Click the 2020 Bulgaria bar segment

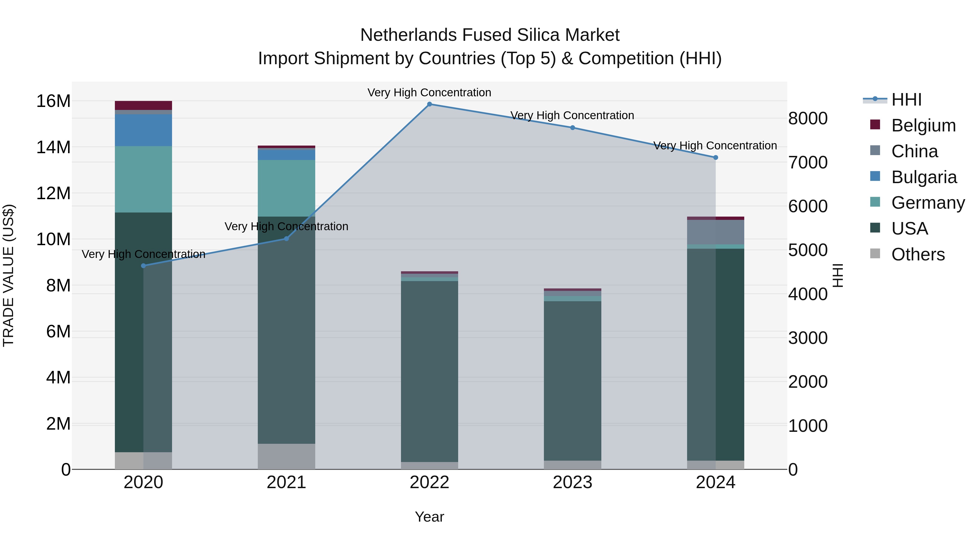click(x=143, y=130)
